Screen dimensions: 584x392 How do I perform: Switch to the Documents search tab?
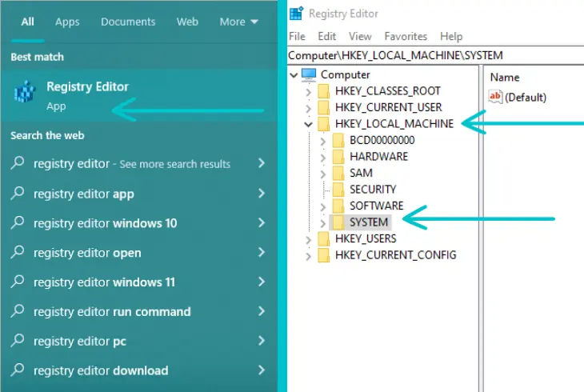[x=128, y=22]
